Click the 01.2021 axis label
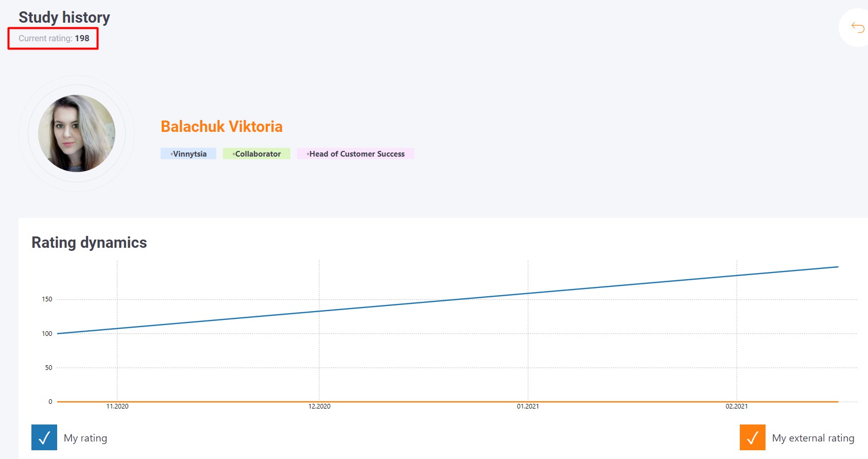 click(528, 406)
